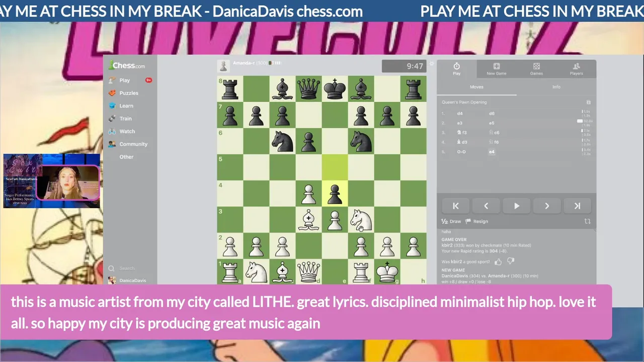Select bishop d3 move in move list
The width and height of the screenshot is (644, 362).
461,142
